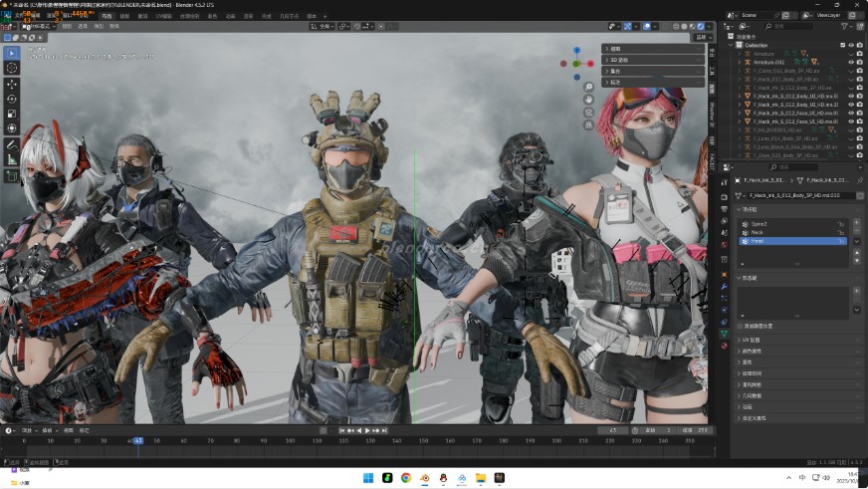
Task: Click the pan hand viewport icon
Action: (589, 100)
